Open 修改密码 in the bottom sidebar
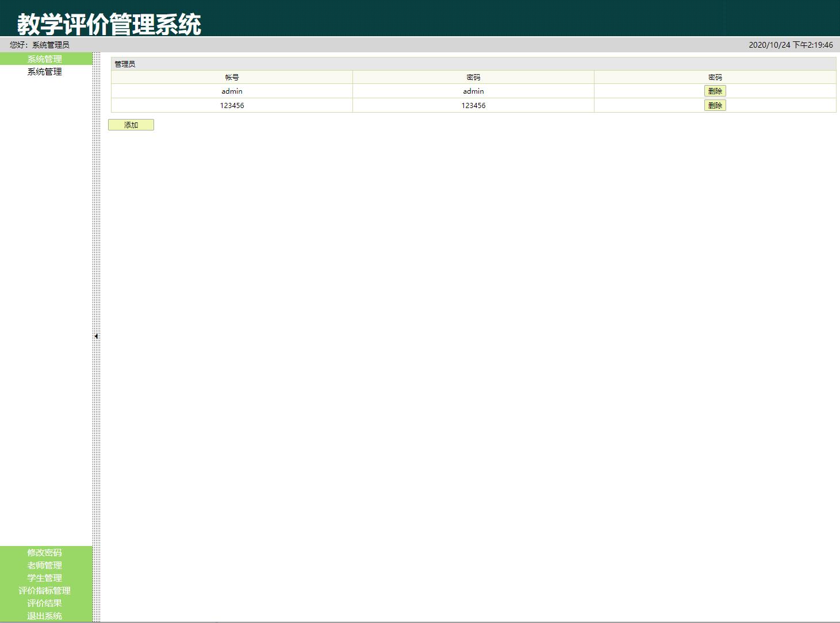The image size is (840, 623). pyautogui.click(x=46, y=552)
